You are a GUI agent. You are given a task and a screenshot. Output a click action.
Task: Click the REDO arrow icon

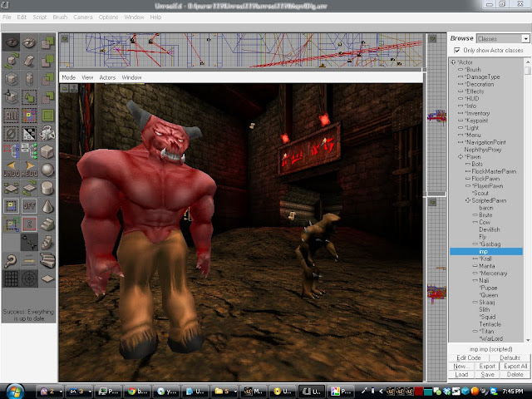(x=29, y=170)
